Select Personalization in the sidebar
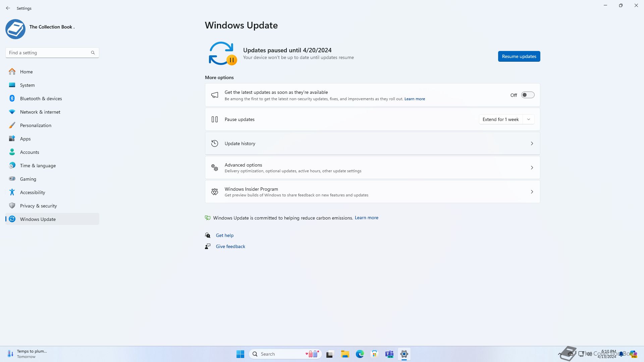The image size is (644, 362). click(x=52, y=125)
